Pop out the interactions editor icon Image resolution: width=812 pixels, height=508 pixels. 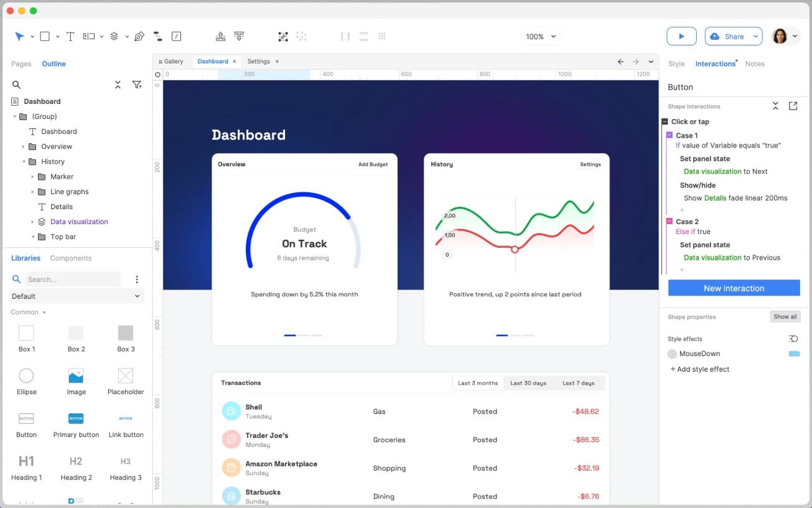(793, 106)
